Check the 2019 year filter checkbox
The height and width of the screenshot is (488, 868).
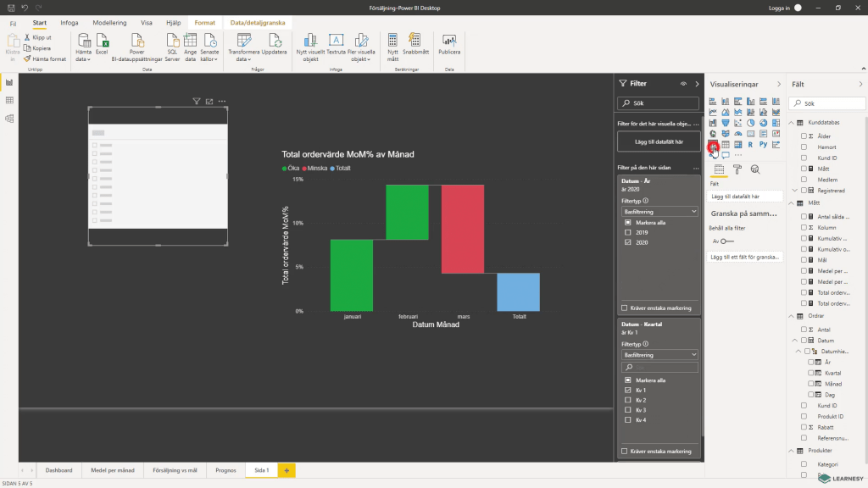[627, 232]
